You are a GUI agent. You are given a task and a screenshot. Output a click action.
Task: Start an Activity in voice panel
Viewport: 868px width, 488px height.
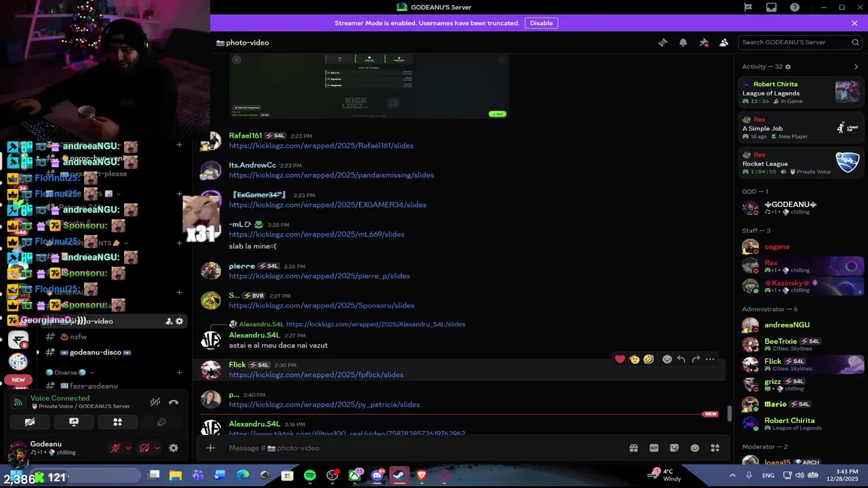click(x=117, y=422)
